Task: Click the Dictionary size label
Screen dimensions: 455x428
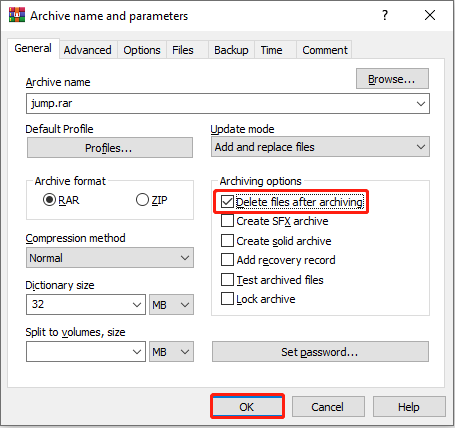Action: coord(60,285)
